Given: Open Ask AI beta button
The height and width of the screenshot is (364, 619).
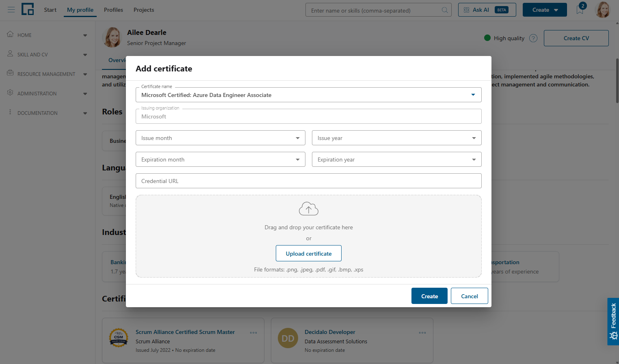Looking at the screenshot, I should click(487, 10).
